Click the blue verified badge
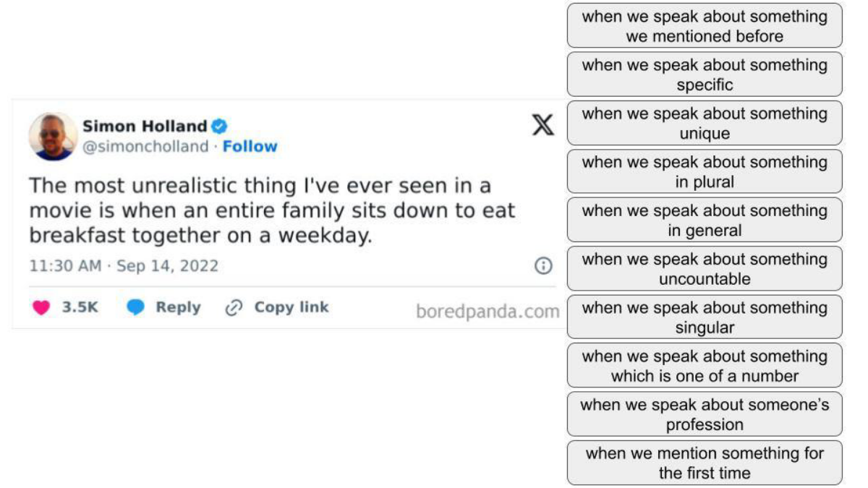The width and height of the screenshot is (868, 488). coord(219,127)
